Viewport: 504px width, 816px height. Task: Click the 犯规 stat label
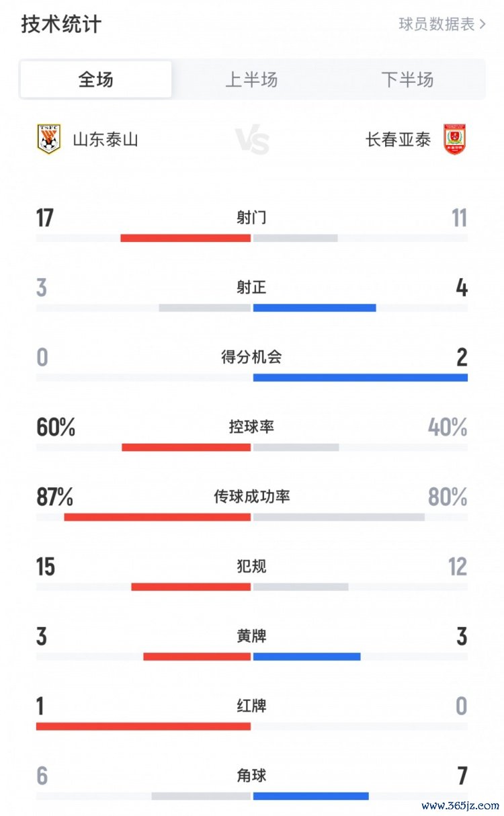click(x=251, y=567)
